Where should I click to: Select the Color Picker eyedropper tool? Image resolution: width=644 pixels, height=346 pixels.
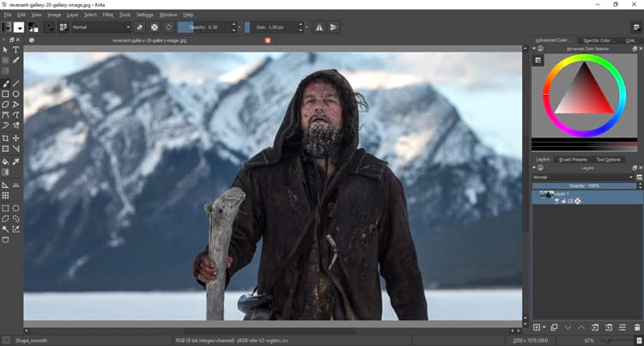coord(15,161)
